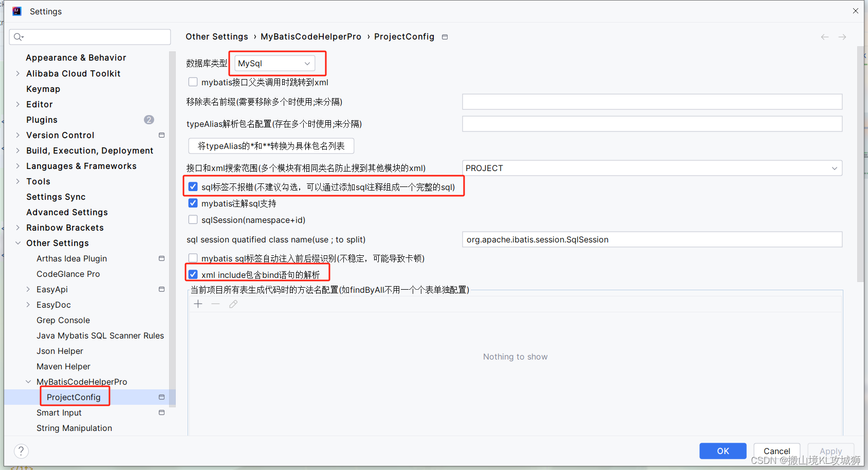This screenshot has height=470, width=868.
Task: Click the forward navigation arrow
Action: (x=842, y=37)
